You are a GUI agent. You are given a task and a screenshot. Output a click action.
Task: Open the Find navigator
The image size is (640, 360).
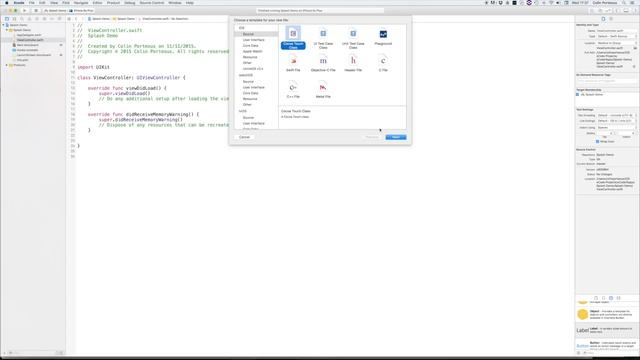22,19
